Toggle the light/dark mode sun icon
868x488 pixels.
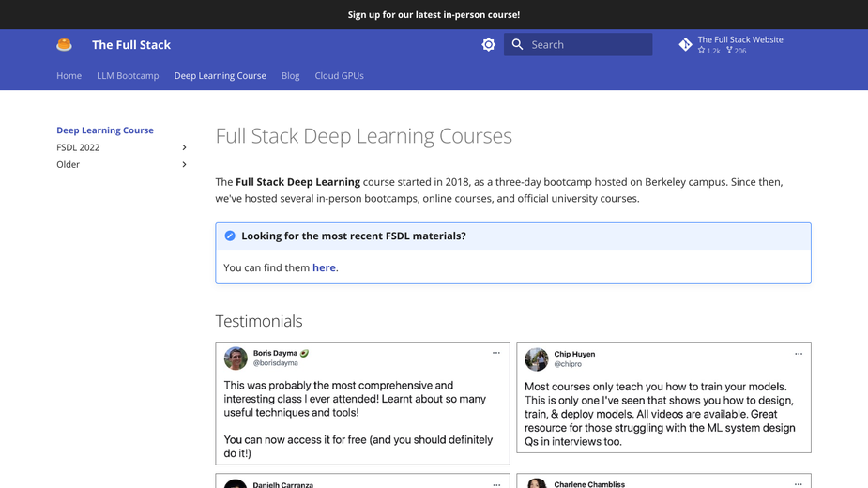[x=488, y=44]
